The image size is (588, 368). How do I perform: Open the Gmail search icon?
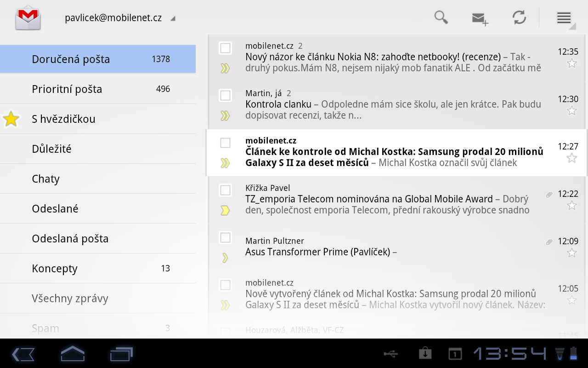click(x=441, y=17)
